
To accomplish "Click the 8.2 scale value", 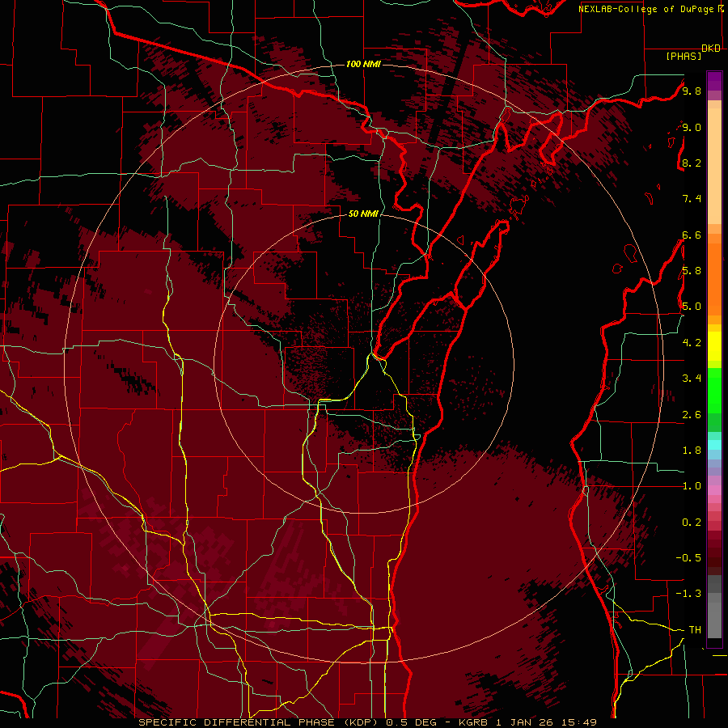I will (x=692, y=163).
